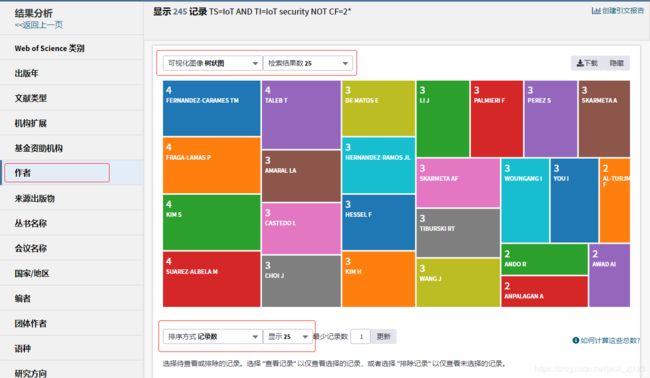Image resolution: width=650 pixels, height=378 pixels.
Task: Click the FERNANDEZ-CARAMES TM treemap block
Action: [211, 109]
